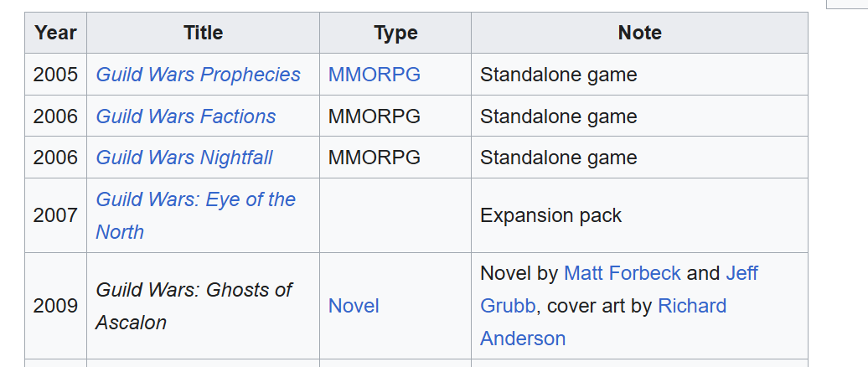Click Standalone game note in Factions row
This screenshot has width=868, height=367.
559,116
